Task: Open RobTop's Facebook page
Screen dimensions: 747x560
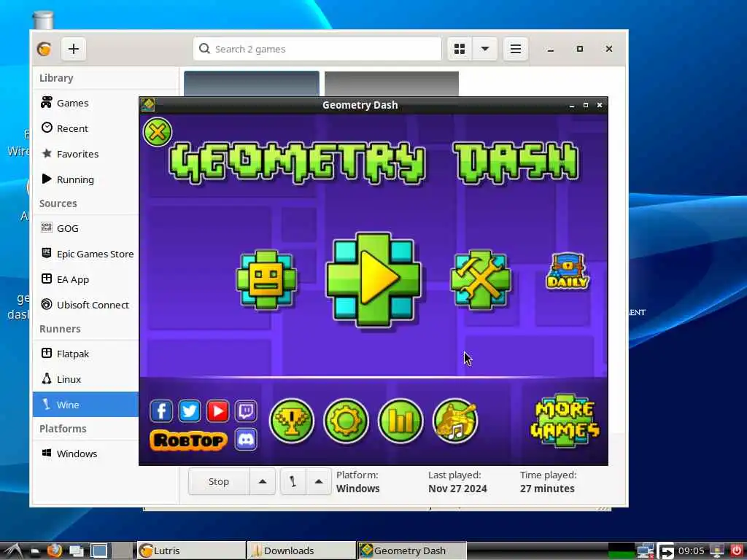Action: (161, 411)
